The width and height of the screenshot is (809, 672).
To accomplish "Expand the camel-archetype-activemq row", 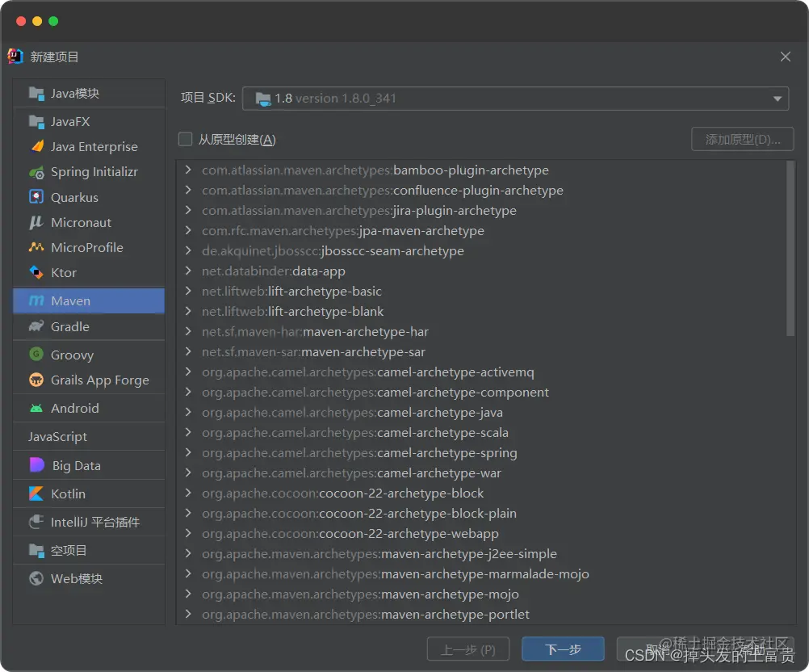I will point(188,372).
